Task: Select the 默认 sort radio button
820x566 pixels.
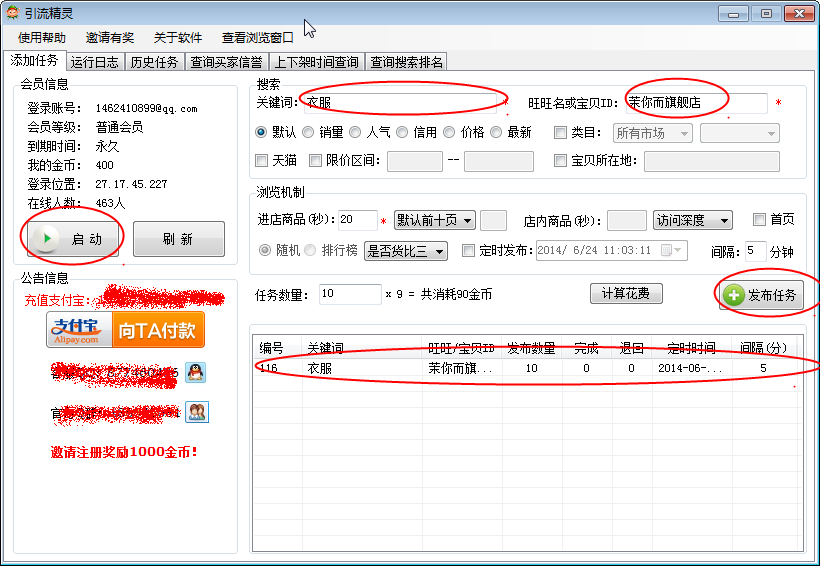Action: [x=260, y=132]
